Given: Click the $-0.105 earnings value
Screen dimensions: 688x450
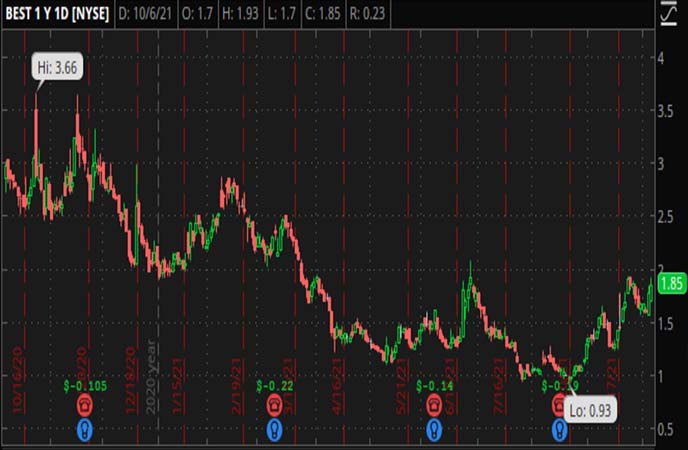Looking at the screenshot, I should [x=86, y=386].
